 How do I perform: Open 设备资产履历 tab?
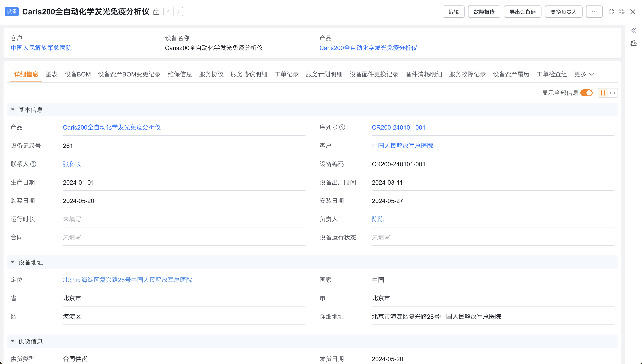pos(511,74)
